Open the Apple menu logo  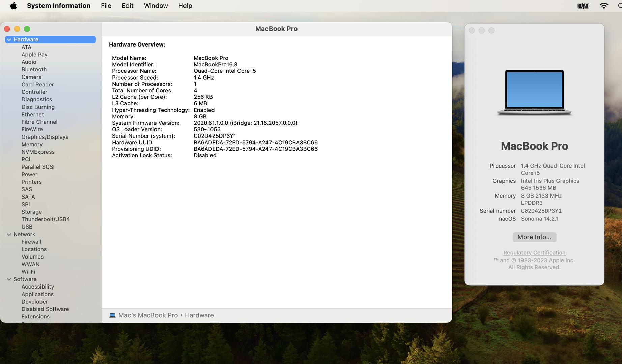[13, 6]
